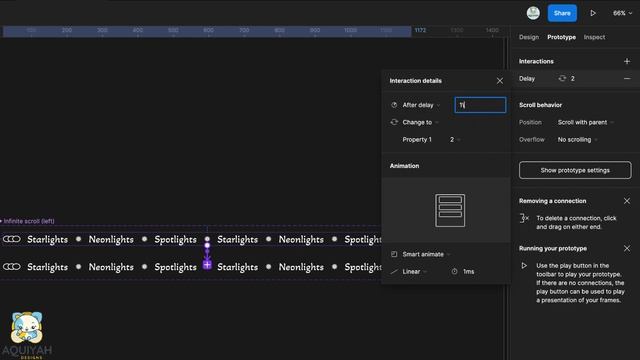Open the Change to action dropdown
640x360 pixels.
(420, 122)
